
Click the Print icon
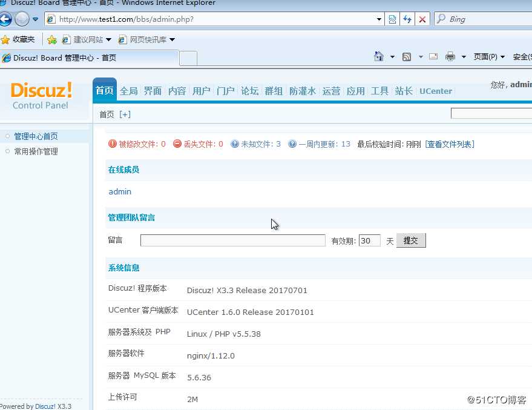pos(450,56)
